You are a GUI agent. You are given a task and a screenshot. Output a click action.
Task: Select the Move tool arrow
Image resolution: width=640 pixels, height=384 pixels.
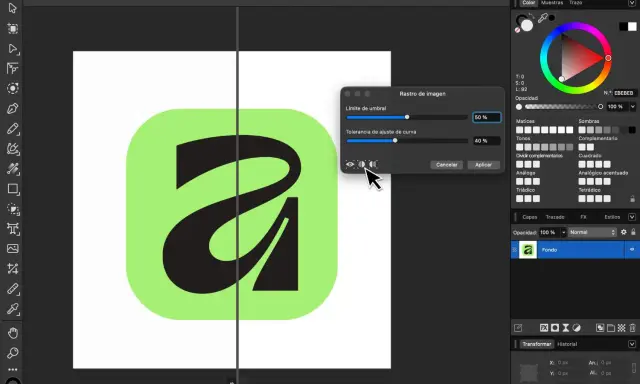click(12, 8)
